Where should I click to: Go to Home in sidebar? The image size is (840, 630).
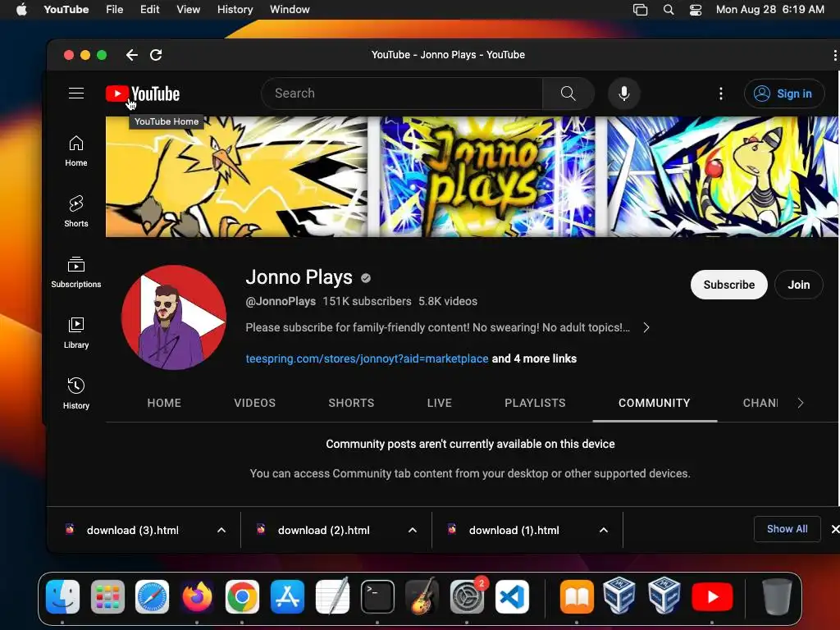[x=76, y=151]
